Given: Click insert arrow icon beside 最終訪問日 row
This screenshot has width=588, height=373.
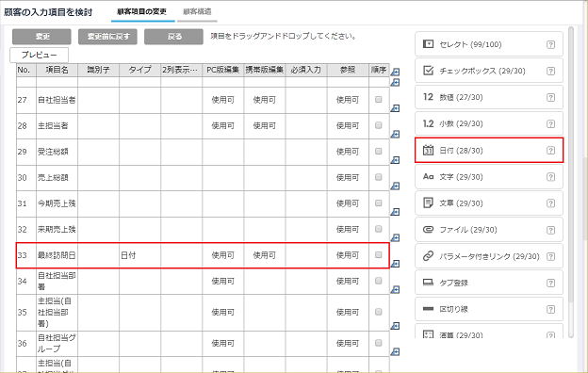Looking at the screenshot, I should (x=395, y=264).
